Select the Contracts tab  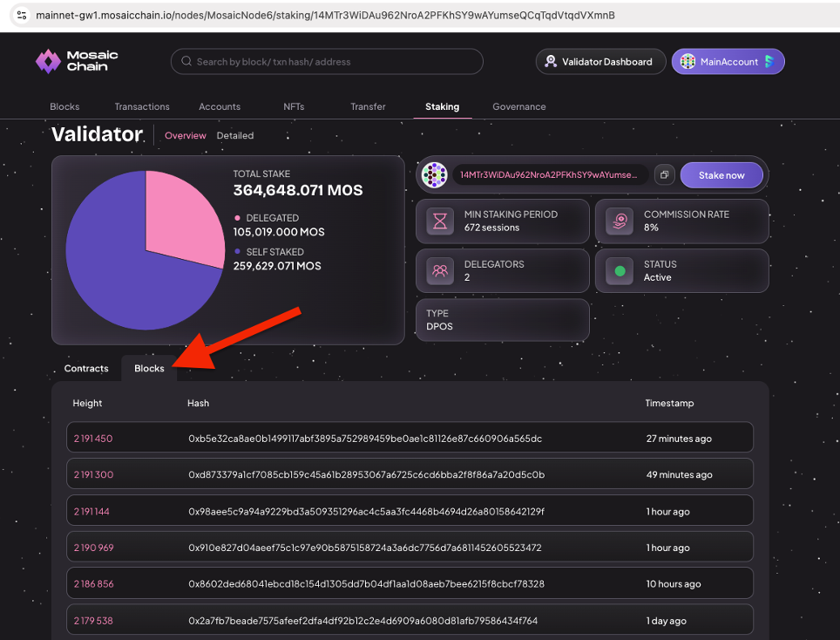click(x=86, y=368)
